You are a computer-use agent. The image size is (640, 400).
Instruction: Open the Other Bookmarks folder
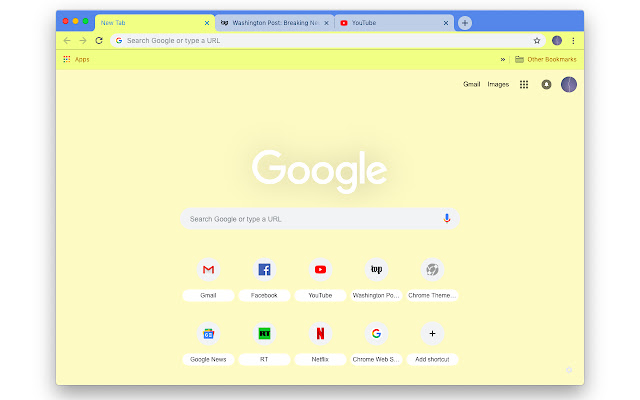tap(546, 59)
